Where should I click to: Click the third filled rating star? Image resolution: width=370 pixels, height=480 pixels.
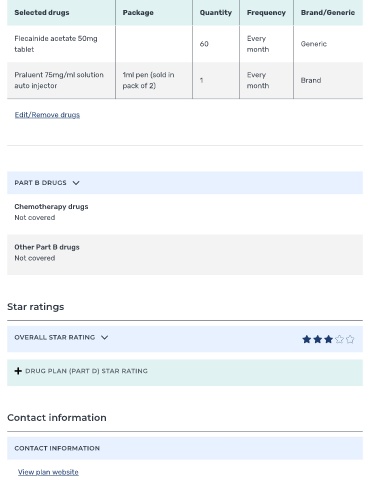tap(328, 339)
